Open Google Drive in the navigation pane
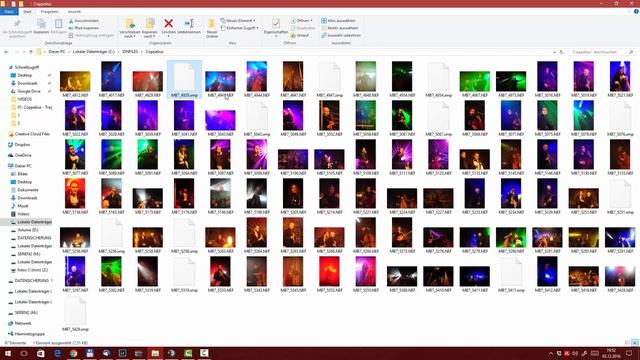The width and height of the screenshot is (640, 360). coord(29,91)
